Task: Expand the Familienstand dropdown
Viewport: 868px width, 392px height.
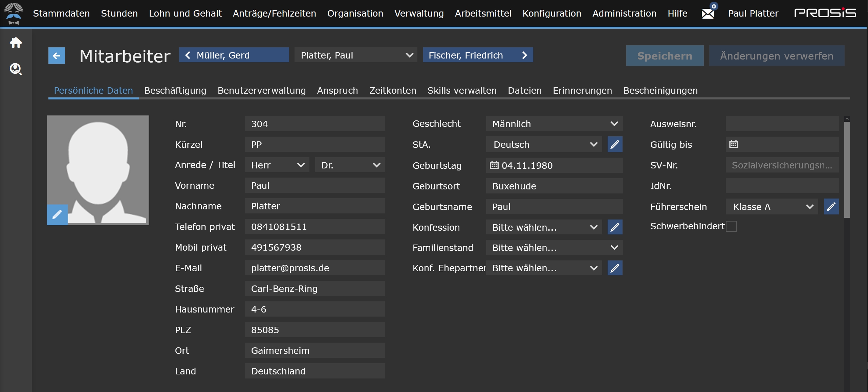Action: pos(554,248)
